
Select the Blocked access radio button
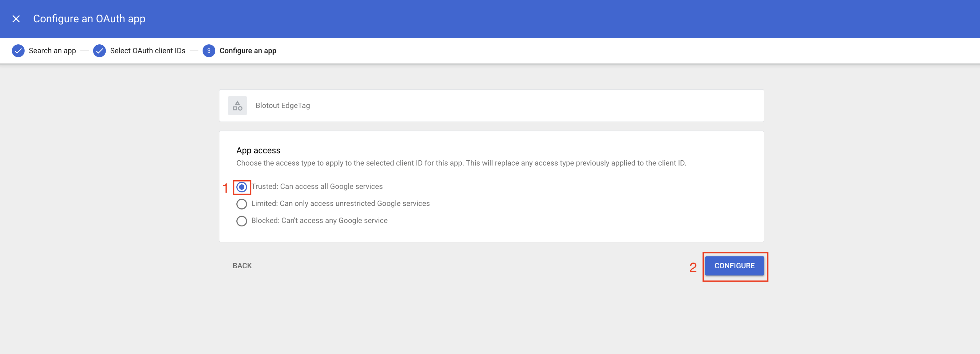point(241,221)
